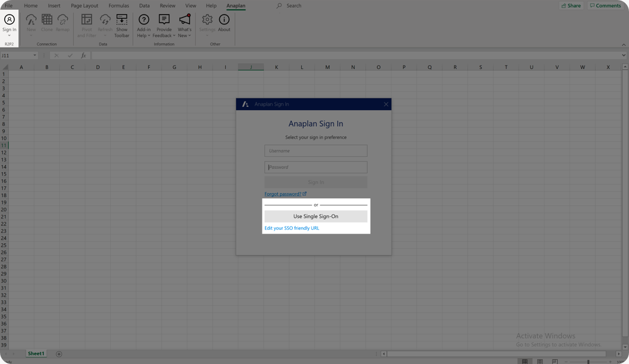Screen dimensions: 629x364
Task: Click the Password input field
Action: click(x=316, y=167)
